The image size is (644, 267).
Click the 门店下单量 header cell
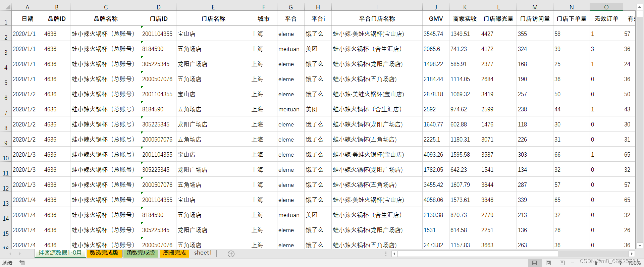click(572, 19)
